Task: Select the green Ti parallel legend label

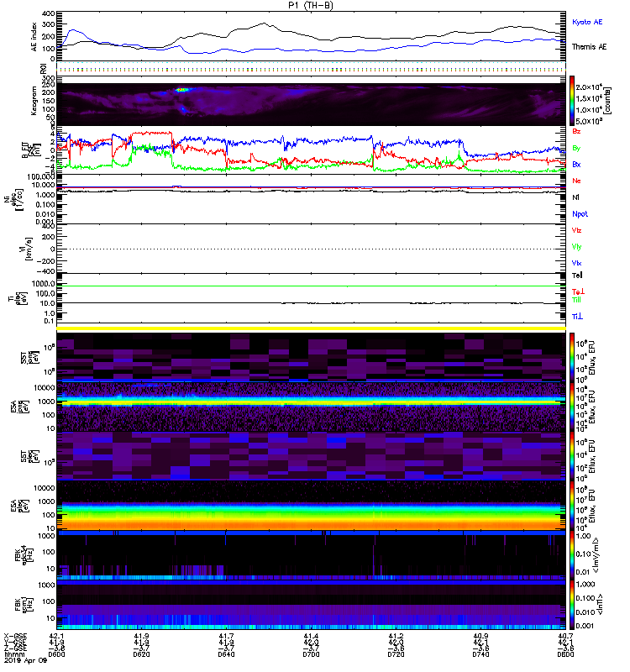Action: [577, 300]
